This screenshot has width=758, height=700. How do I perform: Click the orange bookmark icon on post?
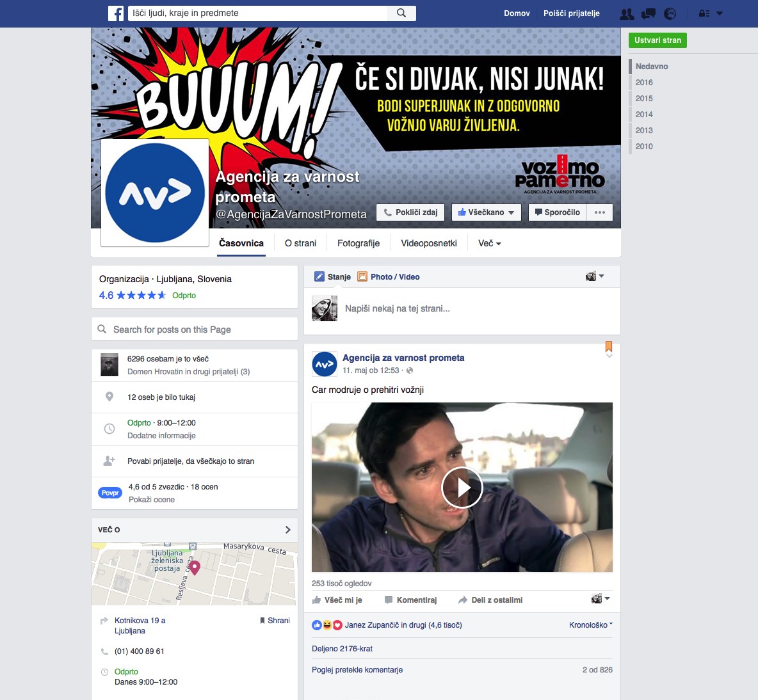click(609, 347)
